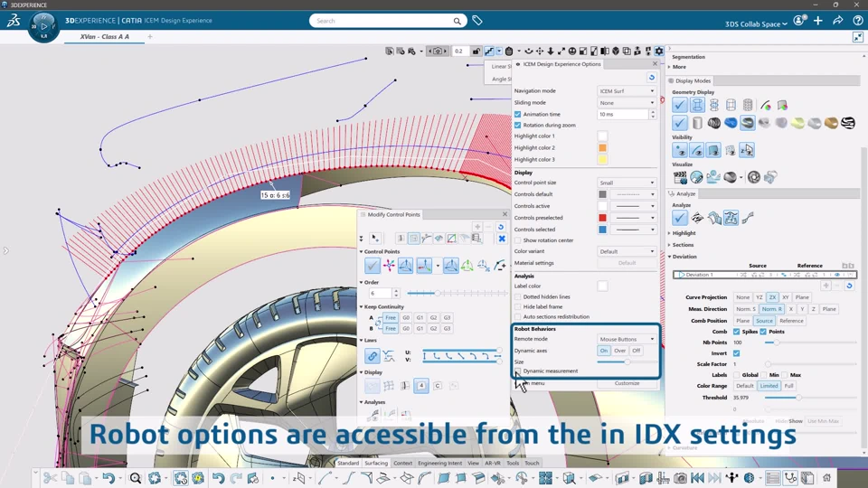
Task: Open the share arrow icon in top bar
Action: pos(837,21)
